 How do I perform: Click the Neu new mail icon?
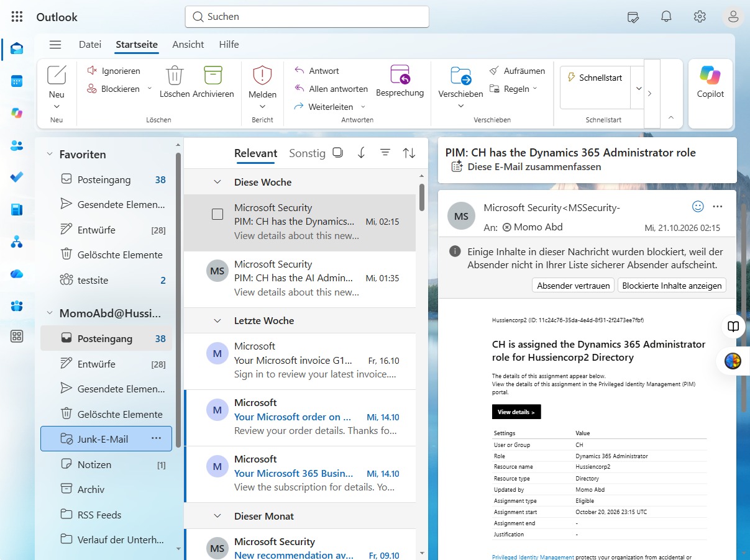click(x=57, y=75)
